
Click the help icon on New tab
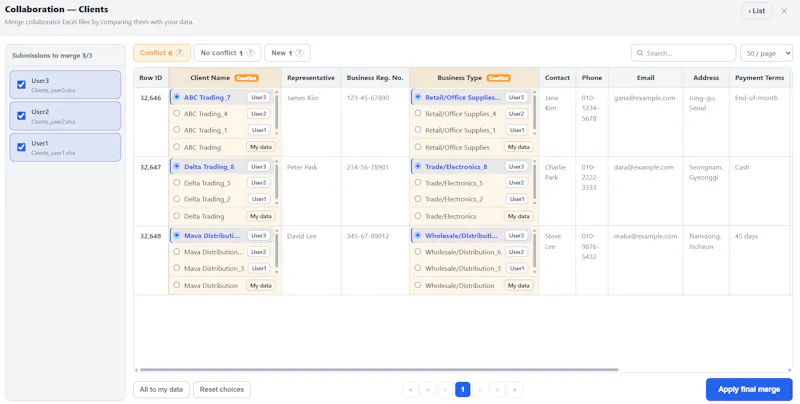tap(299, 53)
